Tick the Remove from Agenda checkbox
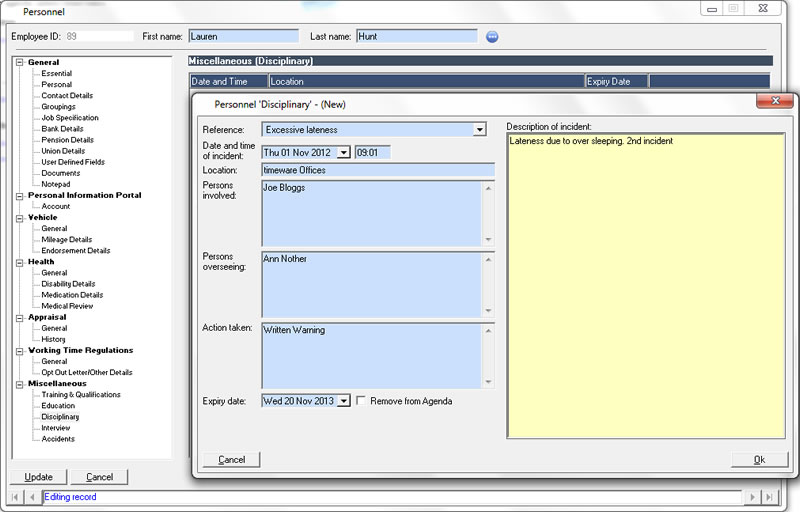This screenshot has height=512, width=800. tap(361, 401)
